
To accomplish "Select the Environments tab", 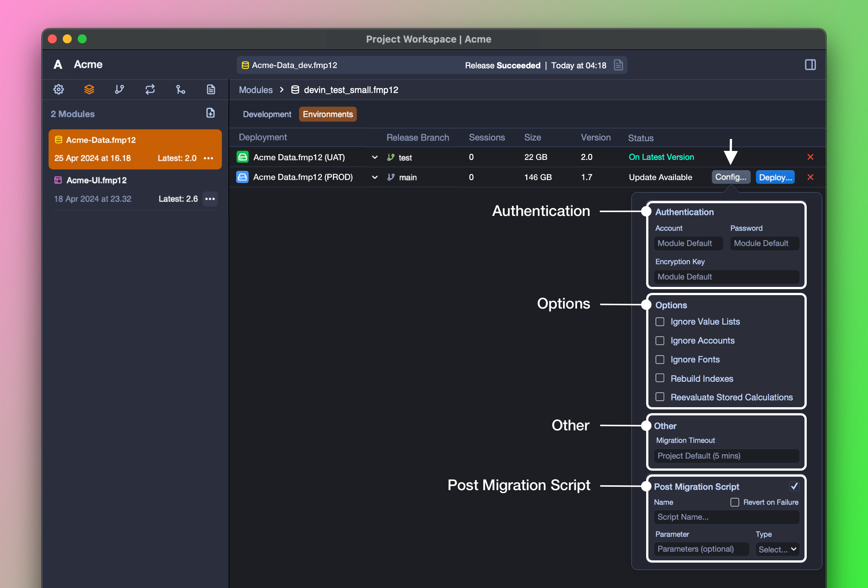I will 328,114.
